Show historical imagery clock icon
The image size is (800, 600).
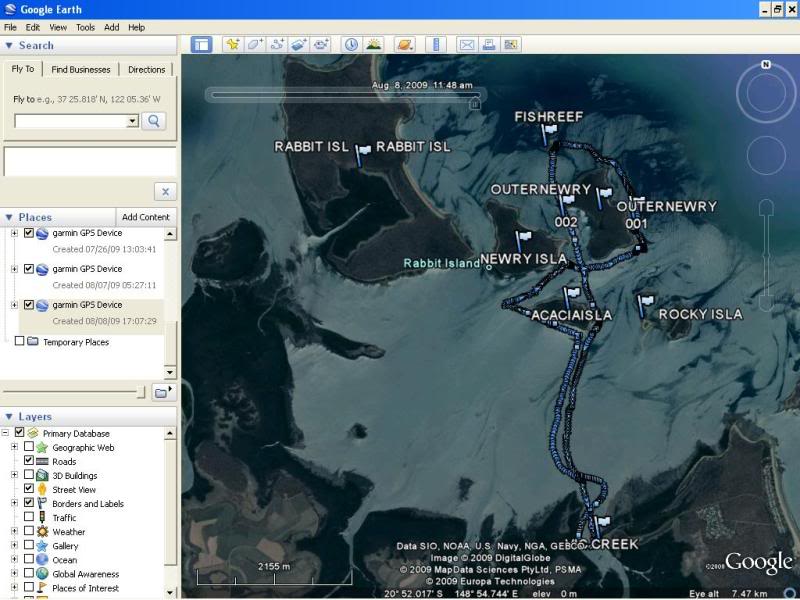351,45
